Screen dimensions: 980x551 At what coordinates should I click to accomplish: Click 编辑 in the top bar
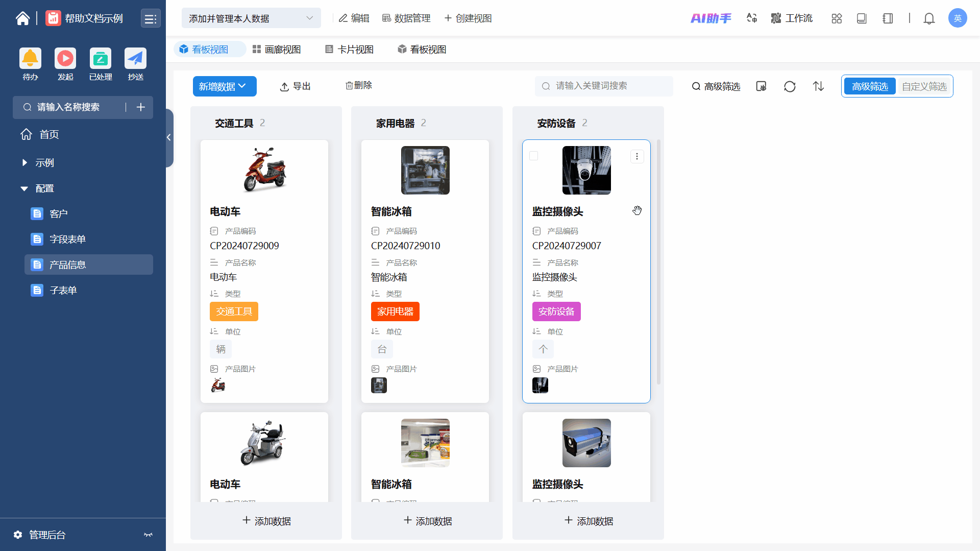354,18
